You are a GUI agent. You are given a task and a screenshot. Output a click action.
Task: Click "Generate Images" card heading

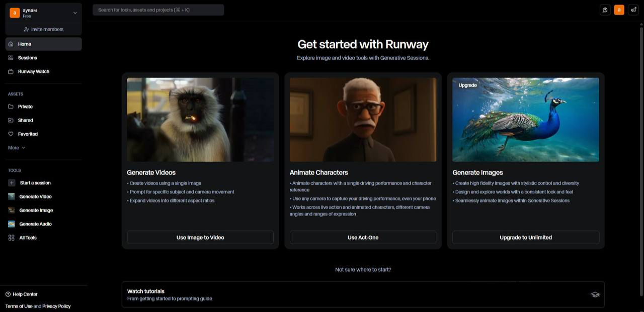[x=477, y=172]
